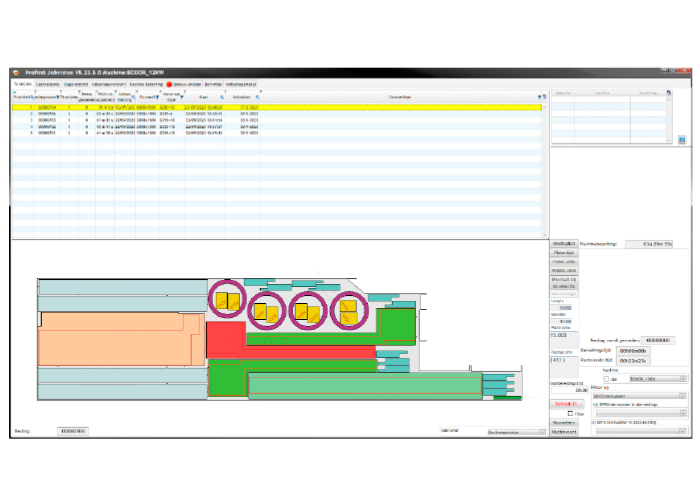Image resolution: width=700 pixels, height=500 pixels.
Task: Click the ProfiNet app icon in title bar
Action: (x=15, y=73)
